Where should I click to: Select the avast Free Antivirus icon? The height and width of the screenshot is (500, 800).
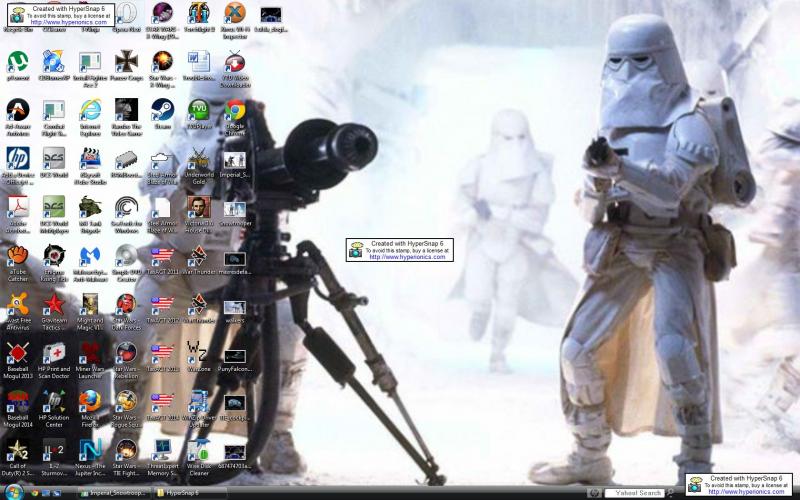(18, 312)
